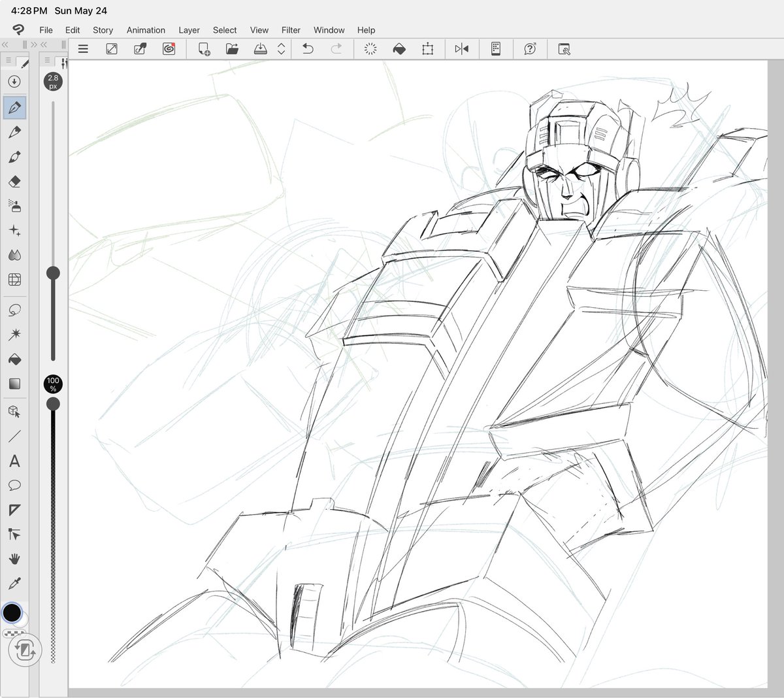Save the drawing with the Save icon
This screenshot has width=784, height=698.
tap(261, 49)
